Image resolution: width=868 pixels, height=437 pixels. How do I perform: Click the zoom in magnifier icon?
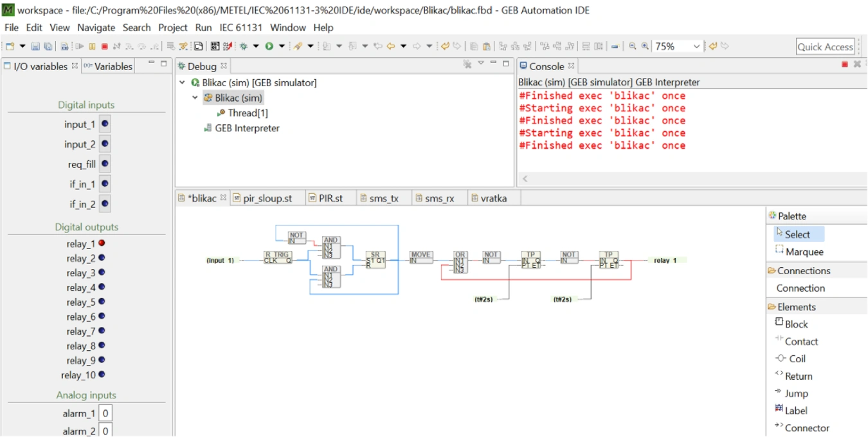pos(645,46)
